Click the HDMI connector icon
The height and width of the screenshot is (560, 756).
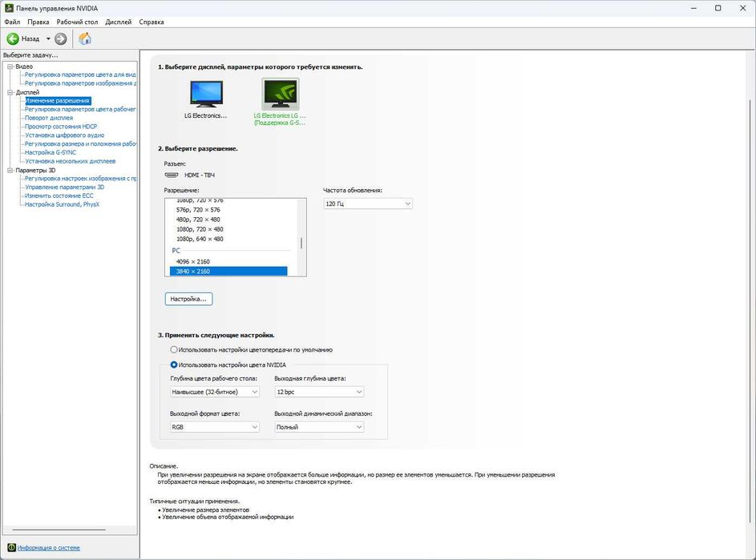[x=172, y=175]
